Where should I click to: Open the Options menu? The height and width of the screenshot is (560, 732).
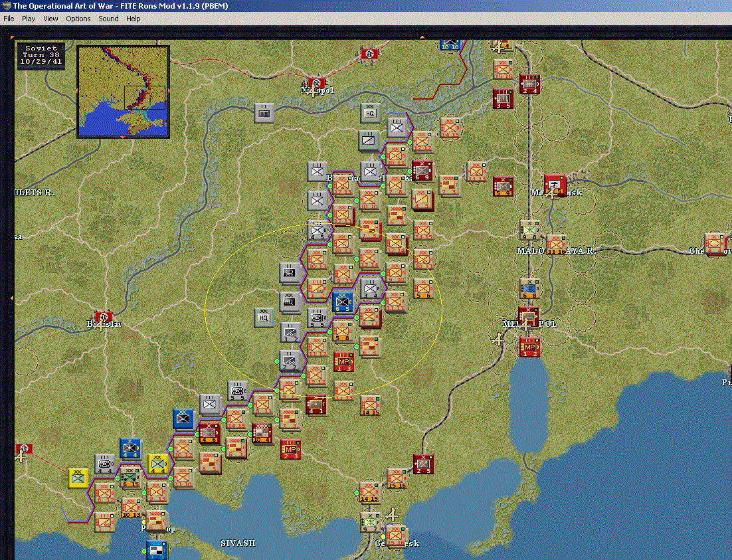(78, 19)
